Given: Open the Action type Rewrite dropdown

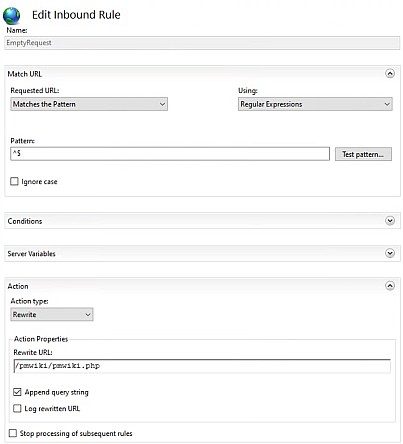Looking at the screenshot, I should [x=52, y=314].
